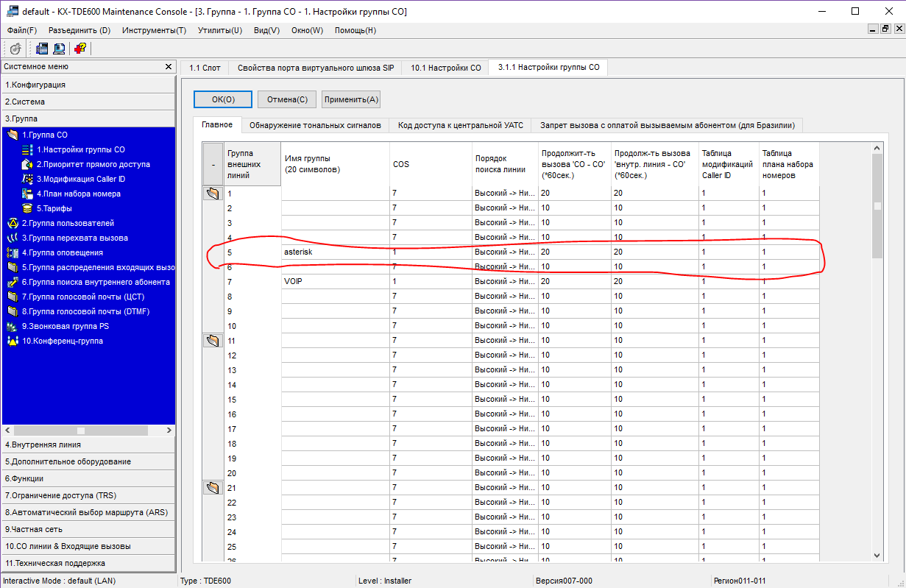Click the Группа перехвата вызова icon

pos(12,238)
